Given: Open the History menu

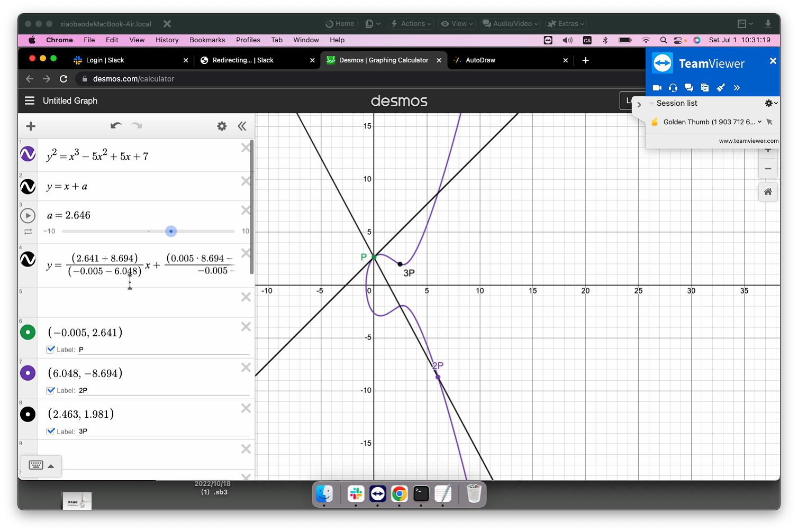Looking at the screenshot, I should (167, 40).
